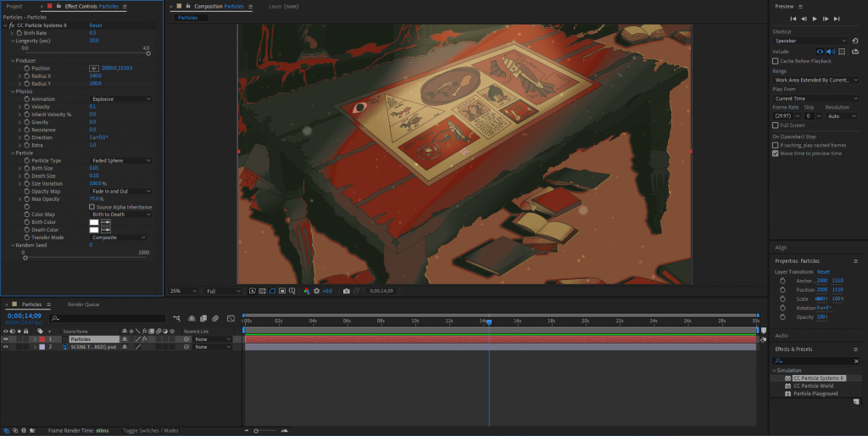Uncheck 'Move time to preview time'
The width and height of the screenshot is (868, 436).
[775, 154]
